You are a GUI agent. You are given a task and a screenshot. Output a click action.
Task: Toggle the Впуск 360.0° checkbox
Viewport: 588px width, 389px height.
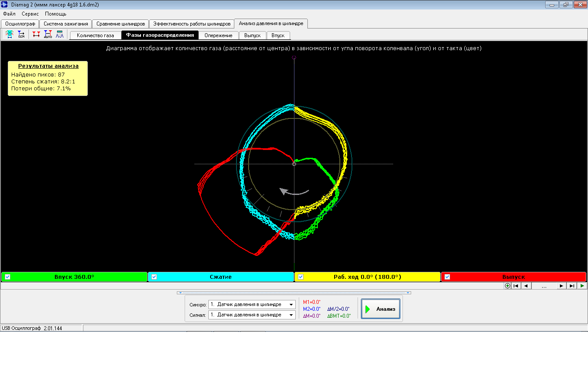point(7,277)
